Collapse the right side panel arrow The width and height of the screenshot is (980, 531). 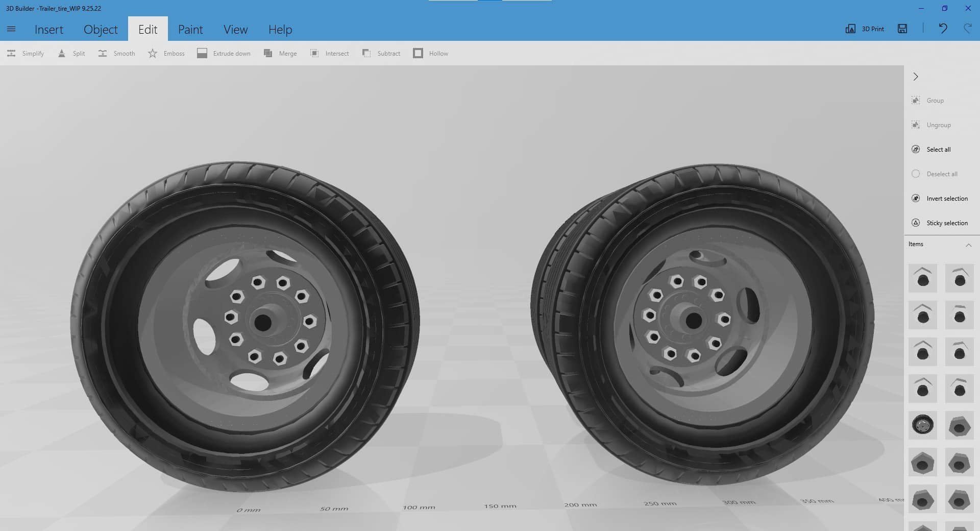(x=916, y=77)
